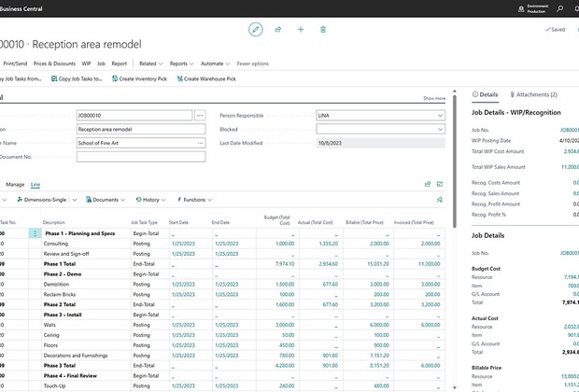This screenshot has width=579, height=392.
Task: Click the delete trash can icon
Action: coord(323,30)
